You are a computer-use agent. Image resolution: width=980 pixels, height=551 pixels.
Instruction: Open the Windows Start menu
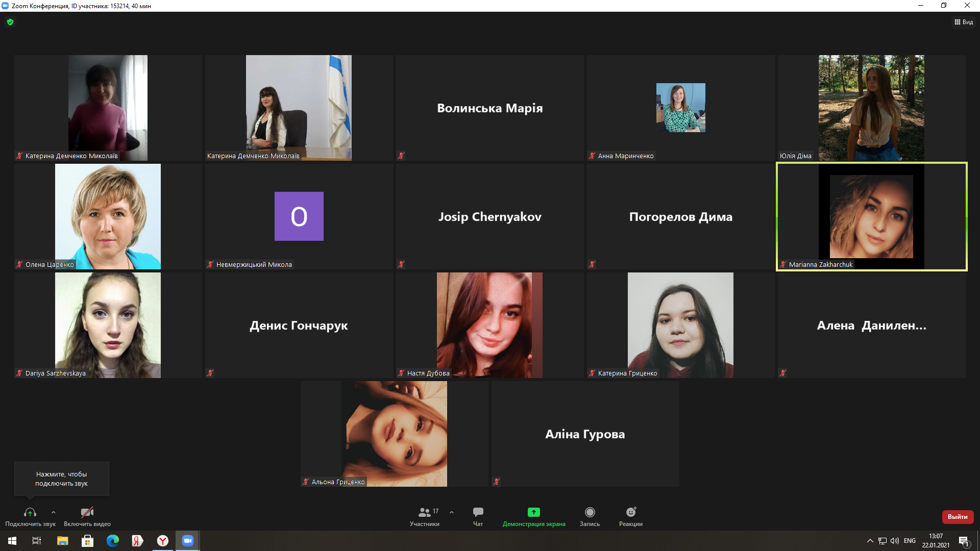tap(12, 541)
